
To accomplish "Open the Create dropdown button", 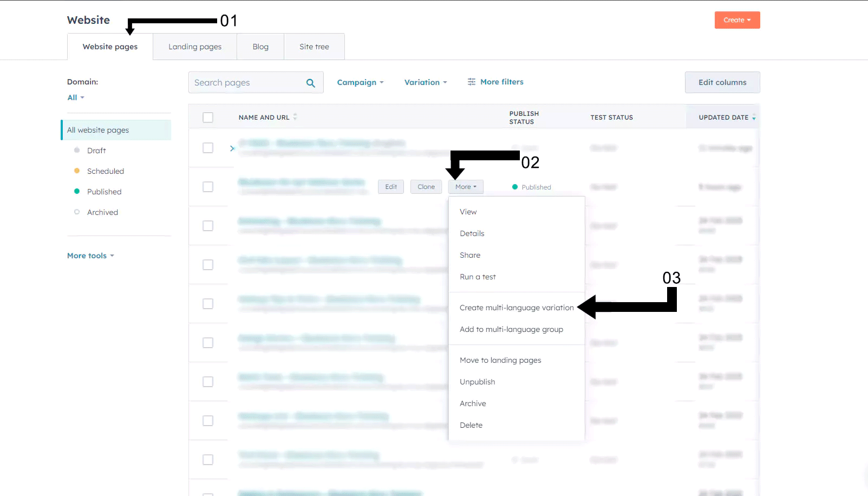I will click(738, 20).
